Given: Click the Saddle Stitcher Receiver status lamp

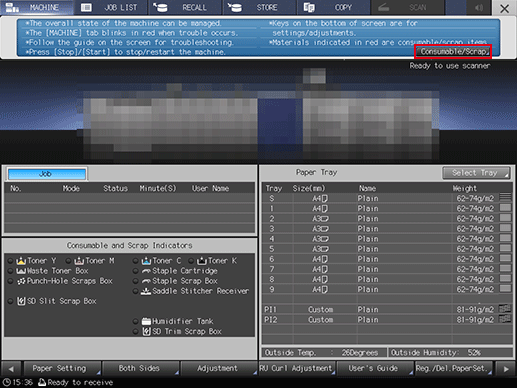Looking at the screenshot, I should pos(136,291).
